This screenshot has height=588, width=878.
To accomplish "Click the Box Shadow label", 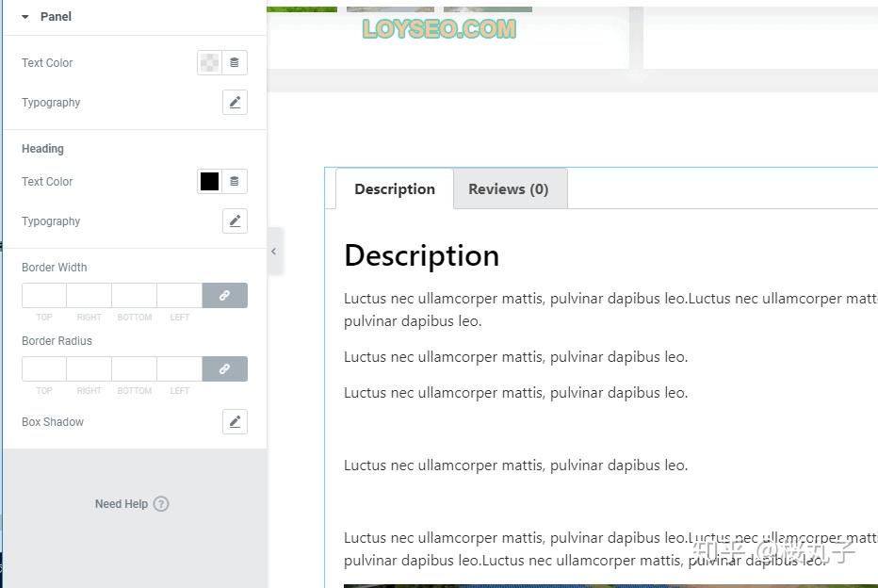I will (53, 422).
